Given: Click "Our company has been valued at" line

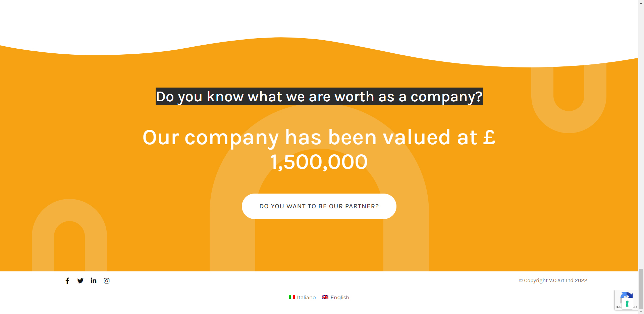Looking at the screenshot, I should pyautogui.click(x=313, y=137).
